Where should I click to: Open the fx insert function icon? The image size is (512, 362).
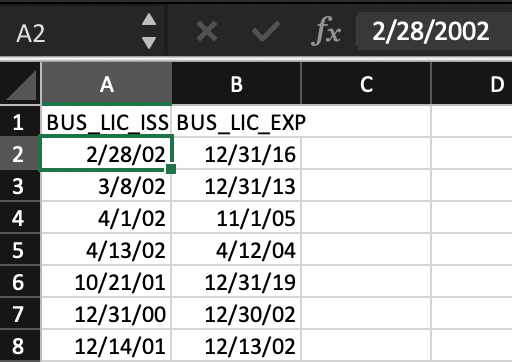pyautogui.click(x=326, y=31)
